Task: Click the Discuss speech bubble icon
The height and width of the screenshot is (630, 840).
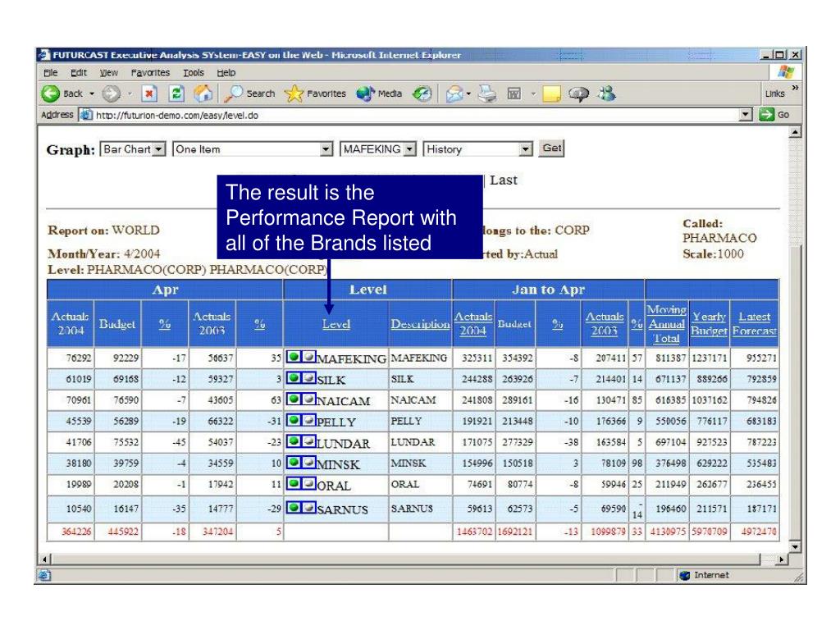Action: pos(578,94)
